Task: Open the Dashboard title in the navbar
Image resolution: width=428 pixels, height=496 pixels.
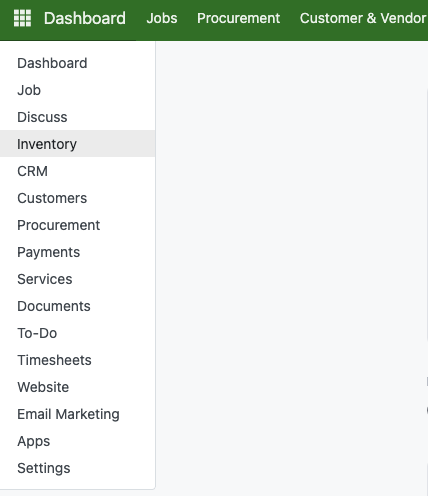Action: tap(85, 18)
